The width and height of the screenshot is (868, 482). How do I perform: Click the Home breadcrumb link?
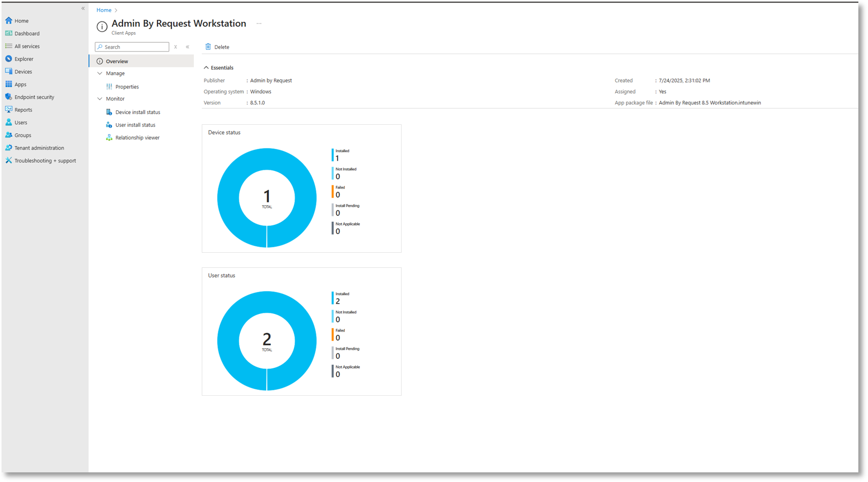pyautogui.click(x=104, y=10)
